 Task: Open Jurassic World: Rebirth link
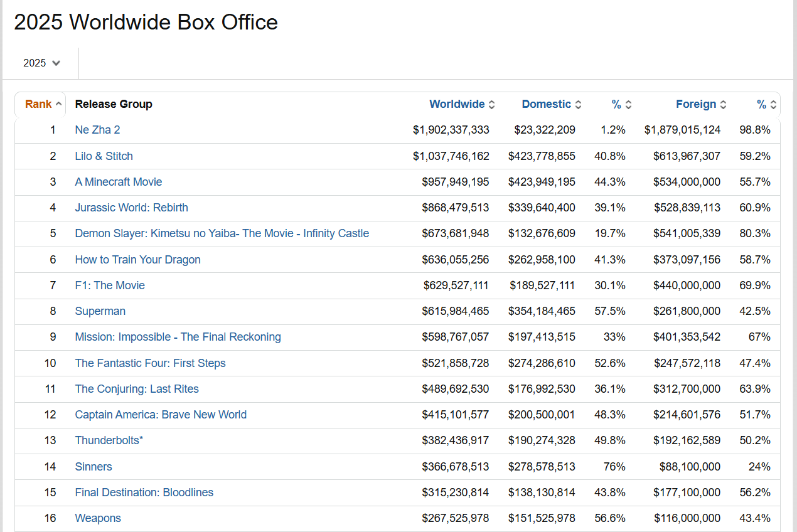tap(131, 208)
